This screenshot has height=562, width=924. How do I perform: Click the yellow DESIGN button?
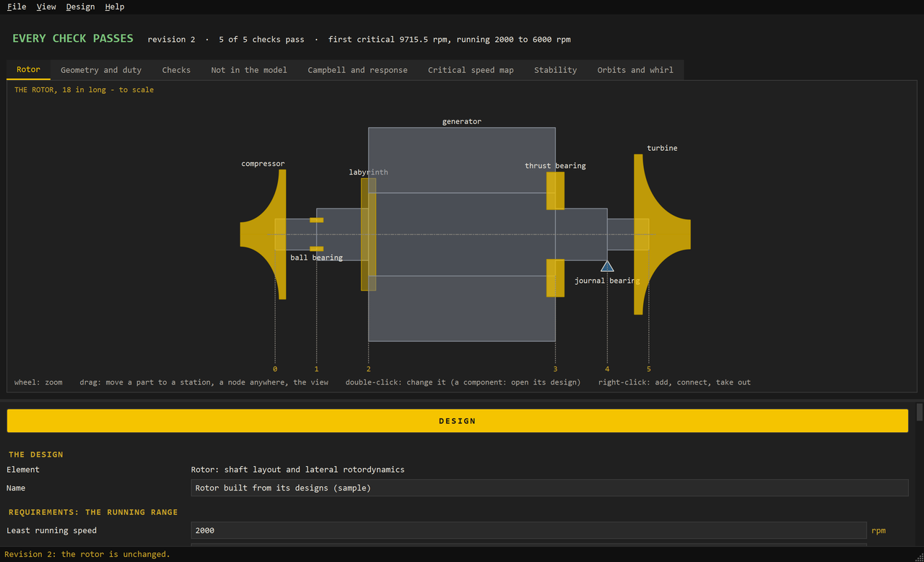click(x=458, y=421)
